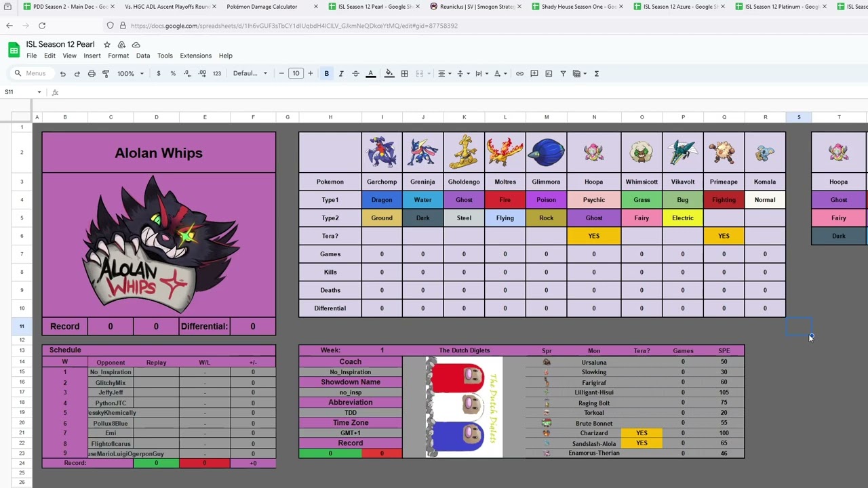Format as currency with dollar icon
The height and width of the screenshot is (488, 868).
click(159, 73)
